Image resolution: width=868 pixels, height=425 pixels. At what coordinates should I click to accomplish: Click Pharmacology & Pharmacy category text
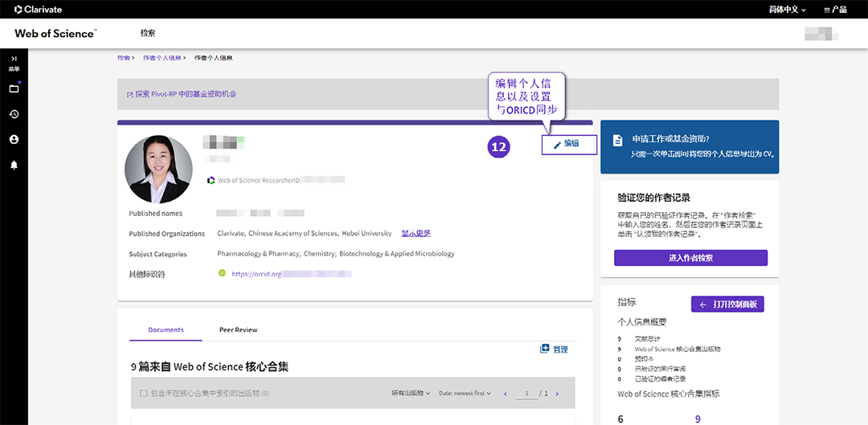click(x=259, y=254)
